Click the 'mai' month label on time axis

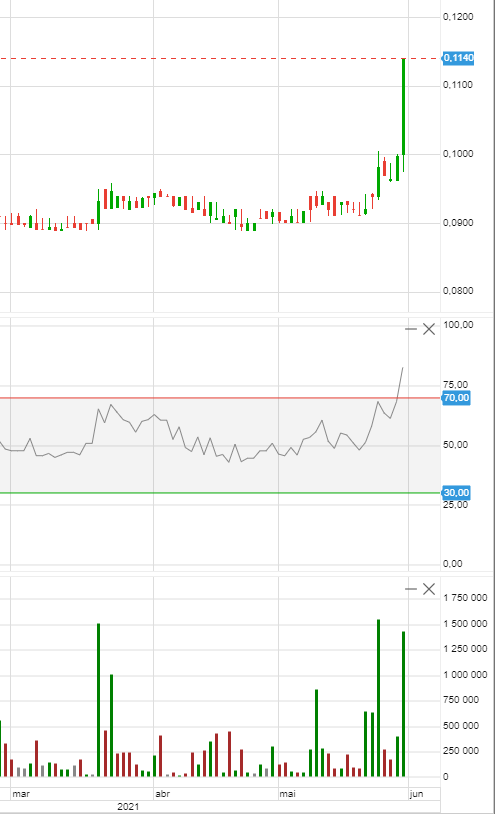(287, 794)
